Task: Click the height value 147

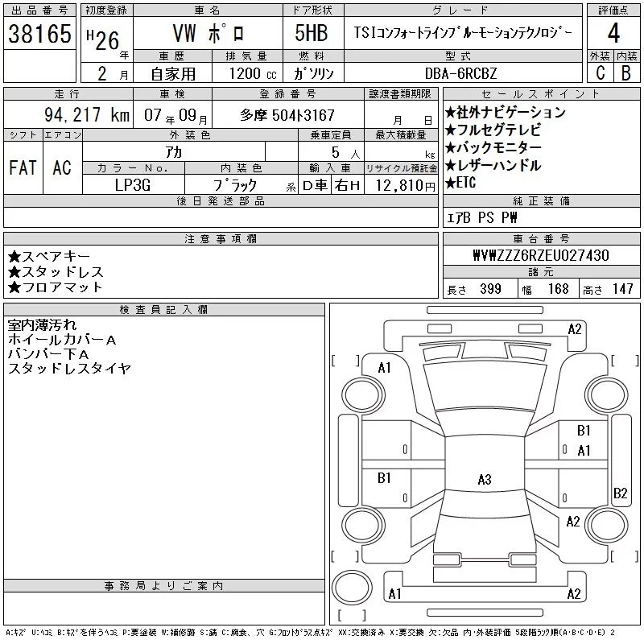Action: click(x=622, y=289)
